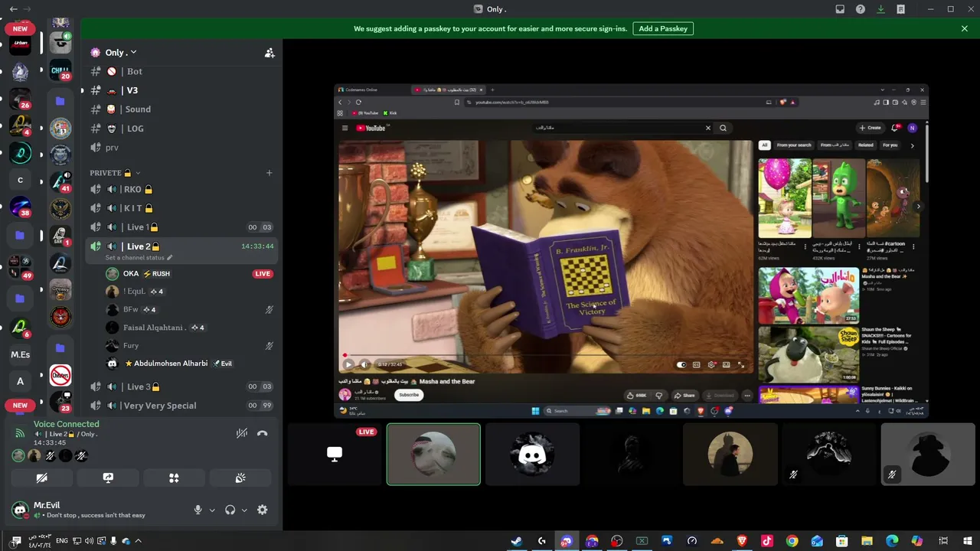
Task: Open the M.Es server in the sidebar
Action: (20, 354)
